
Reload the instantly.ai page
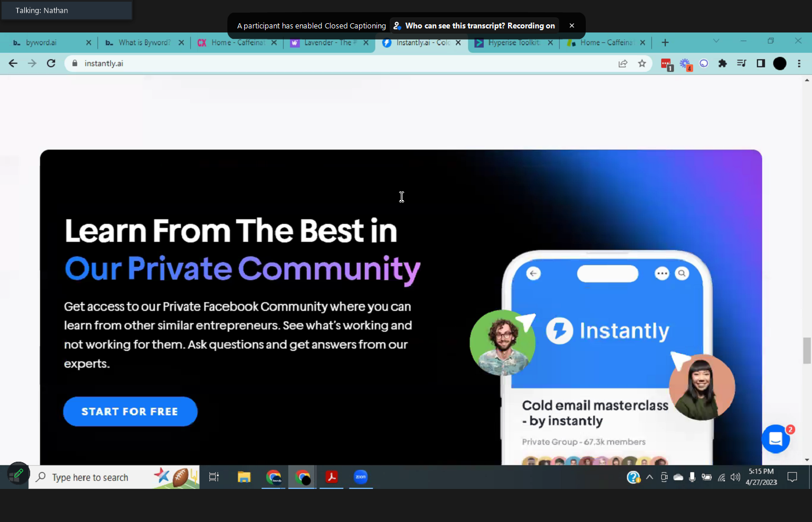[51, 63]
